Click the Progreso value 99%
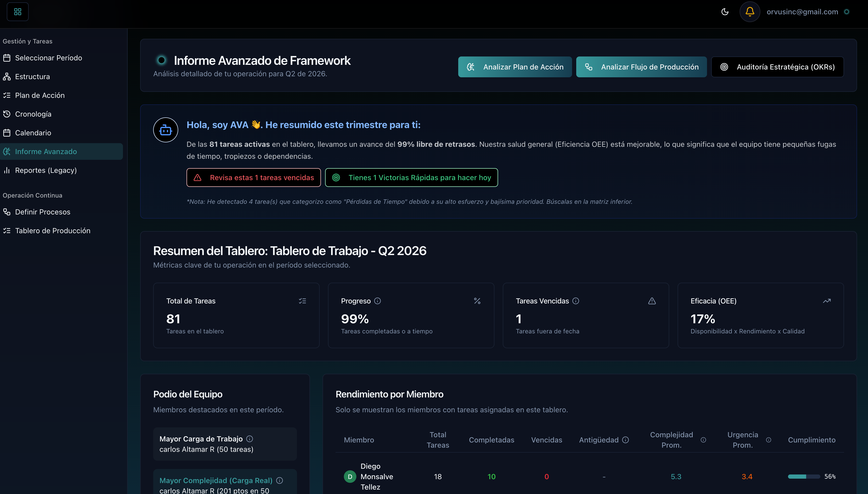Screen dimensions: 868x494 tap(355, 319)
